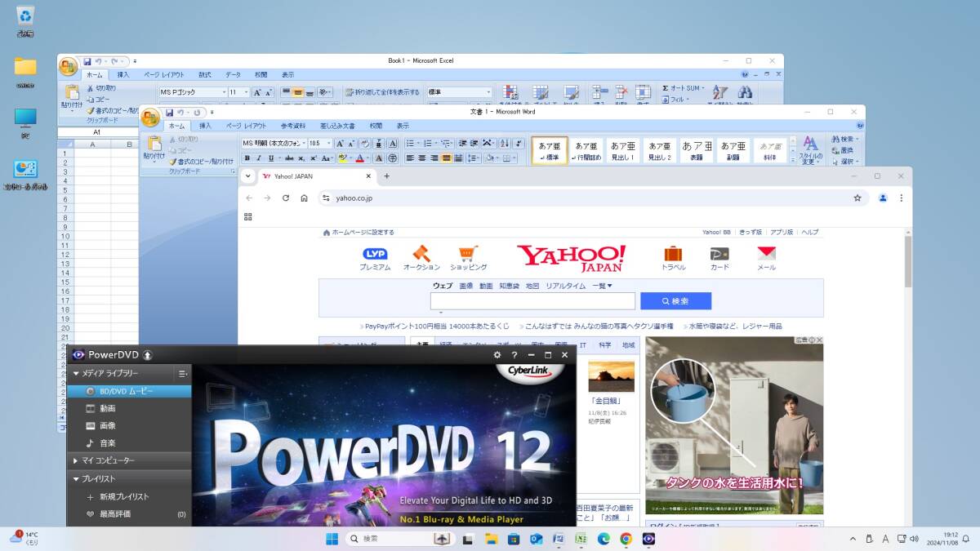980x551 pixels.
Task: Toggle Bold in Word ribbon
Action: point(247,158)
